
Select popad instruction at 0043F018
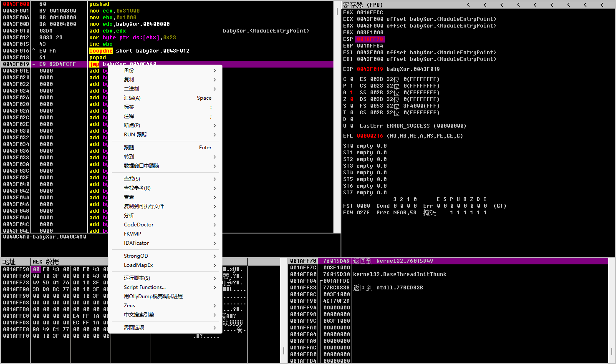(x=98, y=58)
